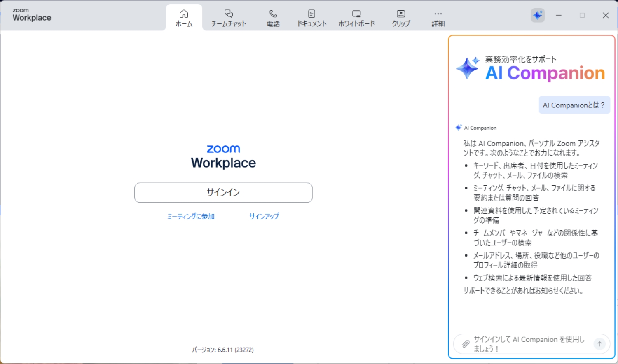Open the 電話 (Phone) section

(273, 17)
